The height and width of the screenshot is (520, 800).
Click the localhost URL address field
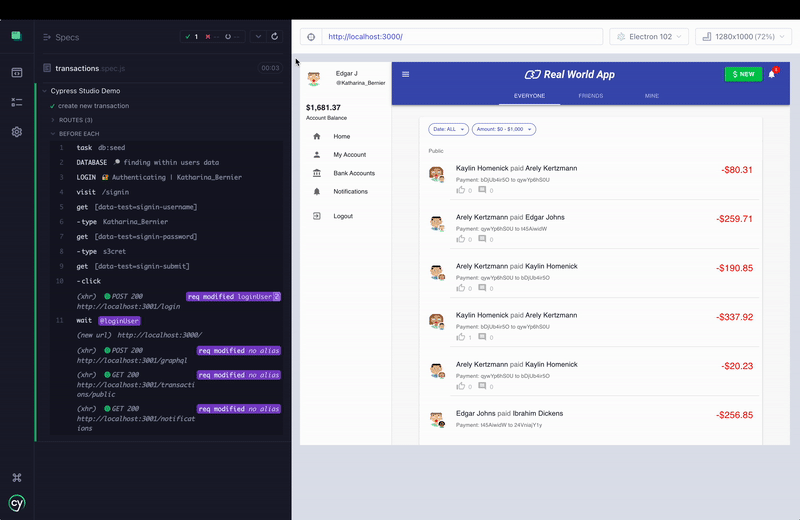(x=460, y=37)
